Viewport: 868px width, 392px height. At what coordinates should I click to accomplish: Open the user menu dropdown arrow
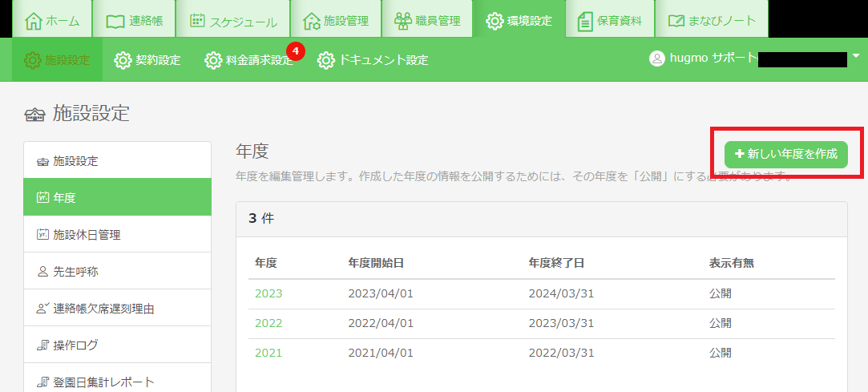(x=856, y=56)
